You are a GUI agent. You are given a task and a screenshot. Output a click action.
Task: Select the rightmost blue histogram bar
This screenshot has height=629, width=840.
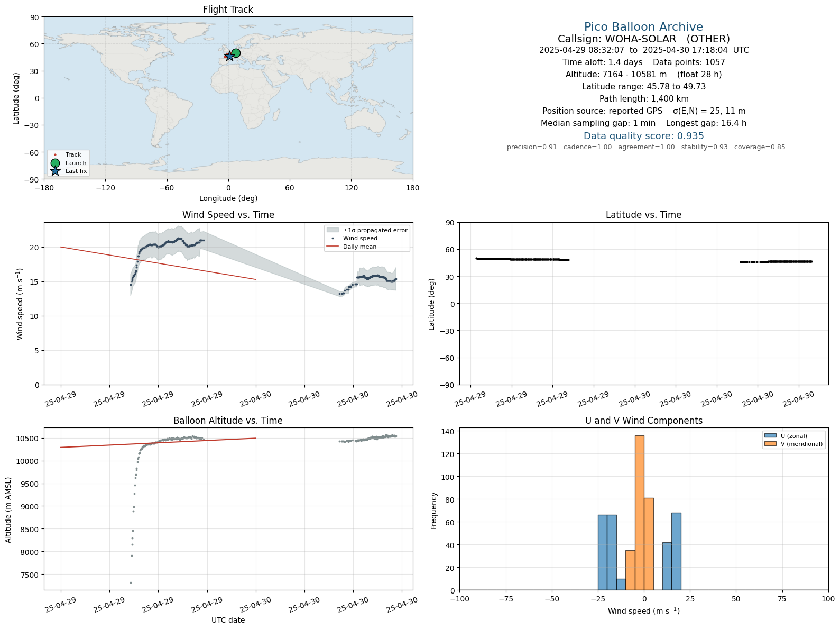point(676,551)
